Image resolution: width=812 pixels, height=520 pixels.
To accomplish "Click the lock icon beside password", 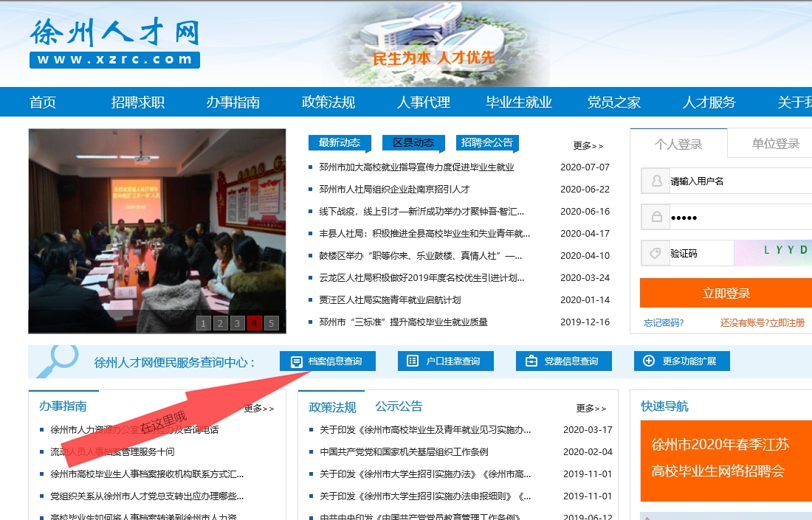I will 656,217.
